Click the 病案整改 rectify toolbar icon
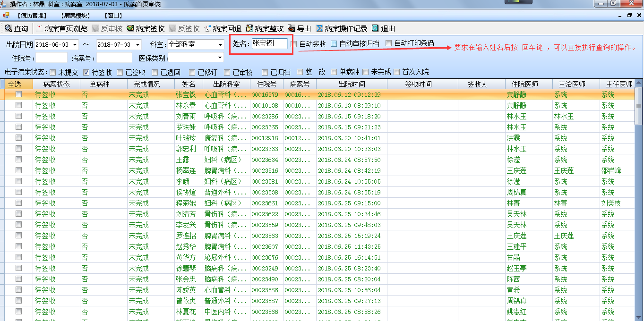The image size is (644, 321). tap(249, 28)
